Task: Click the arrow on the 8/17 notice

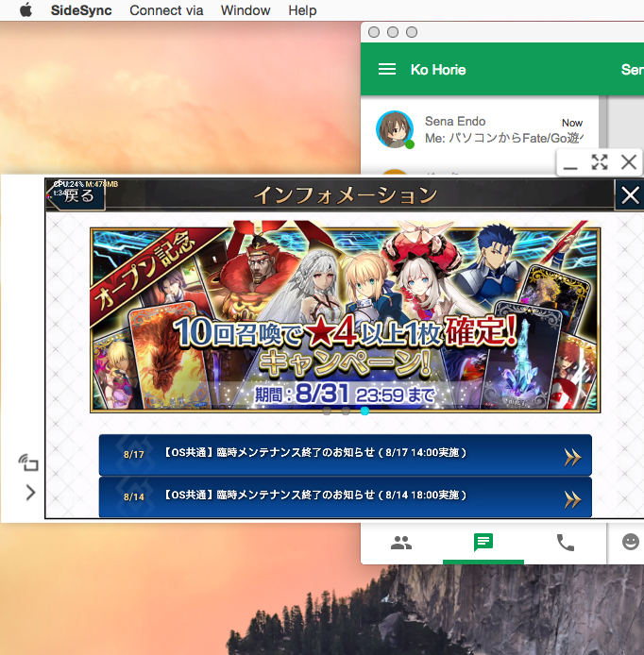Action: 572,457
